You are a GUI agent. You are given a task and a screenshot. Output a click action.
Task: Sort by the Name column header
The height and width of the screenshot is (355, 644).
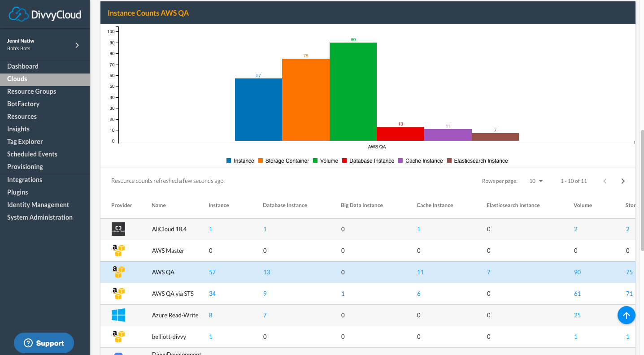[159, 205]
